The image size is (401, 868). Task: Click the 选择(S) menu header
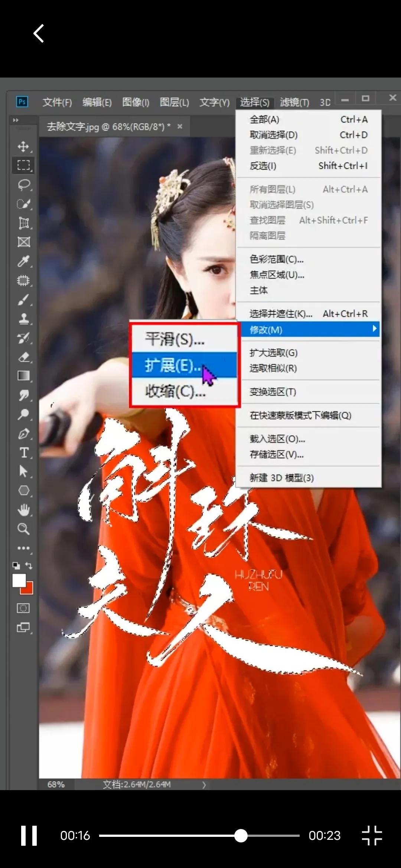pyautogui.click(x=255, y=102)
